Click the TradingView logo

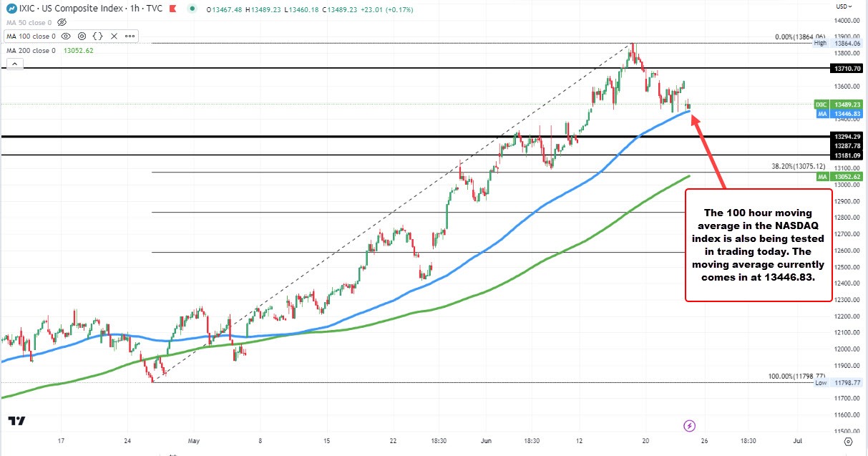(x=18, y=422)
